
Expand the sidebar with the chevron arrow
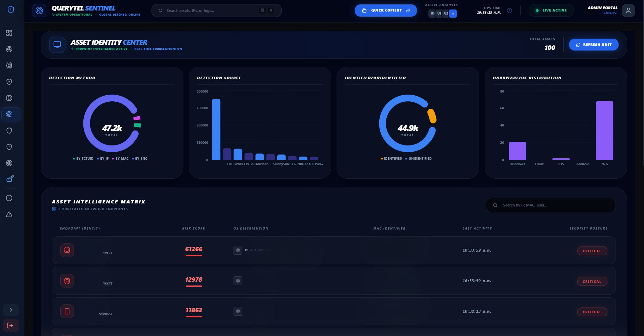click(11, 310)
